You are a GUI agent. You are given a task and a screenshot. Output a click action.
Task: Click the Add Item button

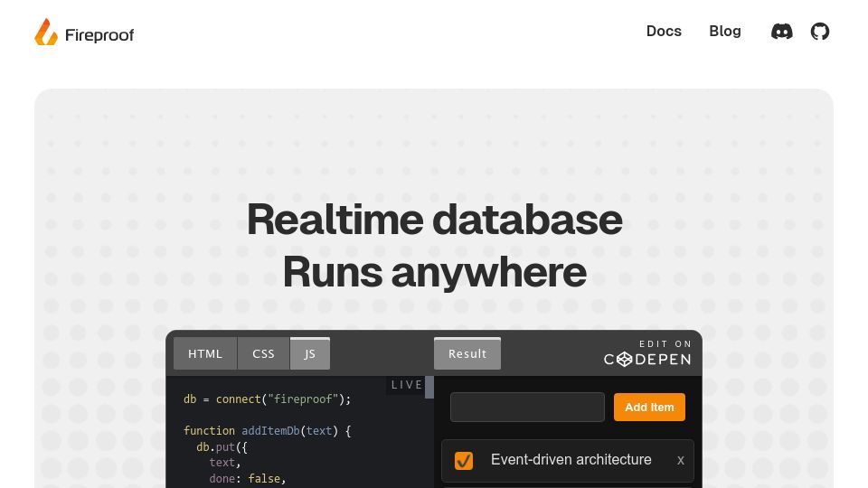649,408
